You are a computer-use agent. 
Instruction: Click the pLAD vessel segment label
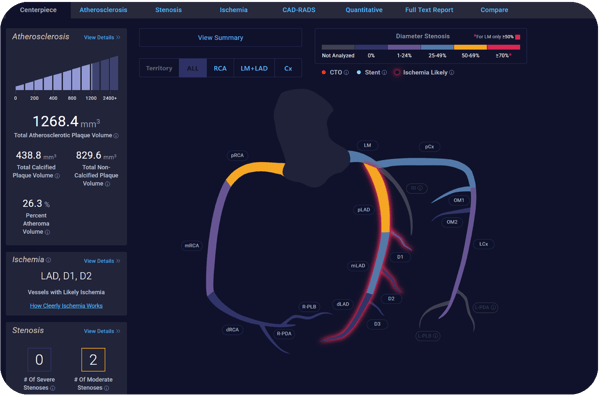364,210
